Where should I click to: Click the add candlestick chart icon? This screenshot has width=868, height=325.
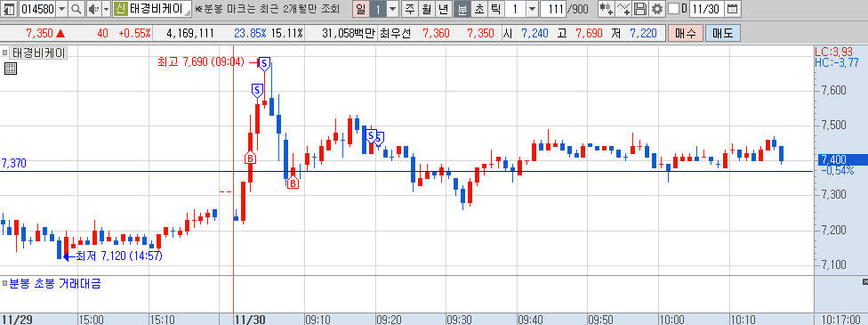[607, 9]
